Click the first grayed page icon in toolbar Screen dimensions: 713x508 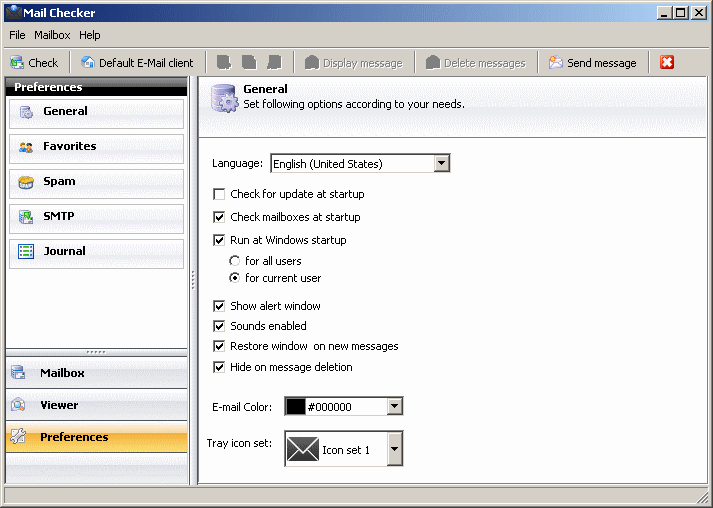[x=224, y=62]
